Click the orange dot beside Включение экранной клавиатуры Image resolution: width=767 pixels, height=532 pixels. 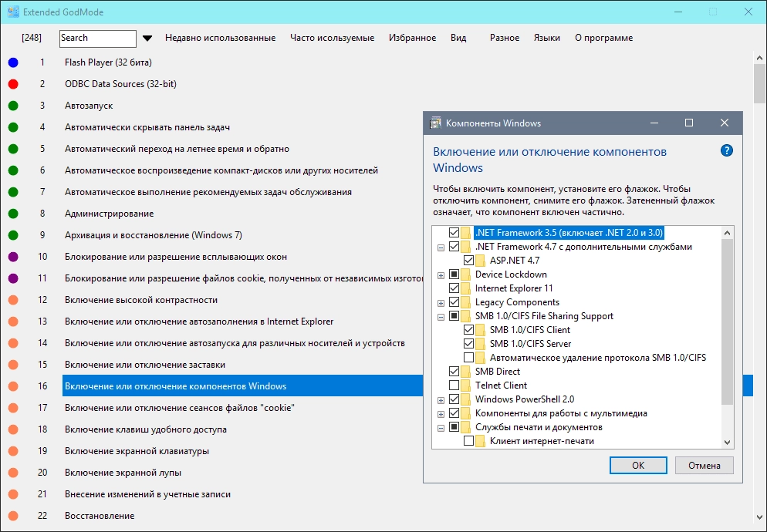(13, 451)
